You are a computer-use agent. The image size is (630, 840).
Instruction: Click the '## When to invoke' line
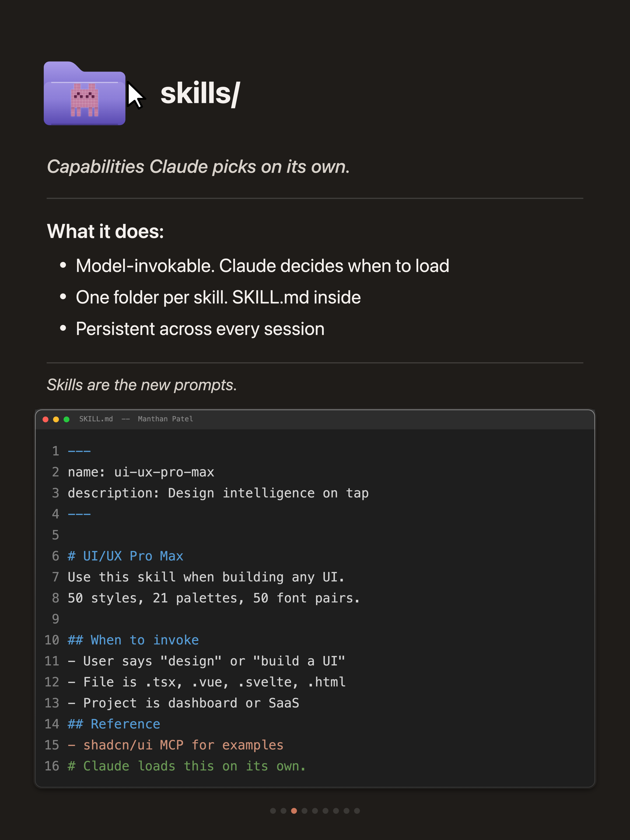coord(133,640)
